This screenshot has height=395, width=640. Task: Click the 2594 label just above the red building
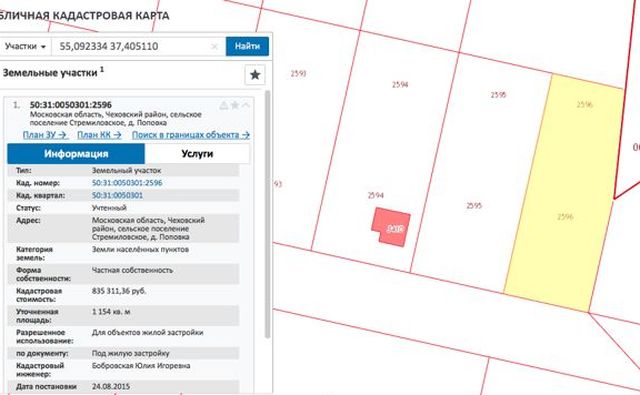click(376, 195)
